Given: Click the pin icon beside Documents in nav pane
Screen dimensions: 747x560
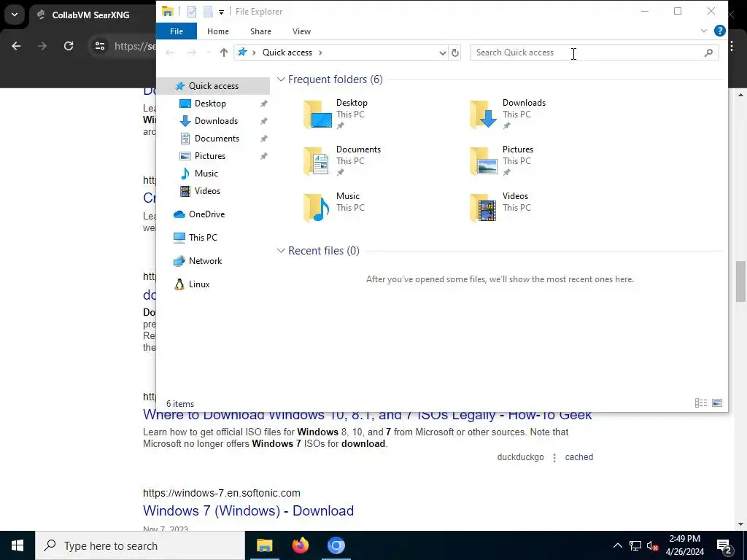Looking at the screenshot, I should click(263, 139).
